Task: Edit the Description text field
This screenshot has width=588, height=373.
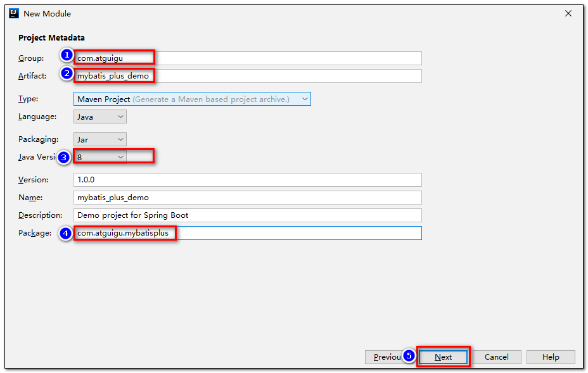Action: [x=247, y=215]
